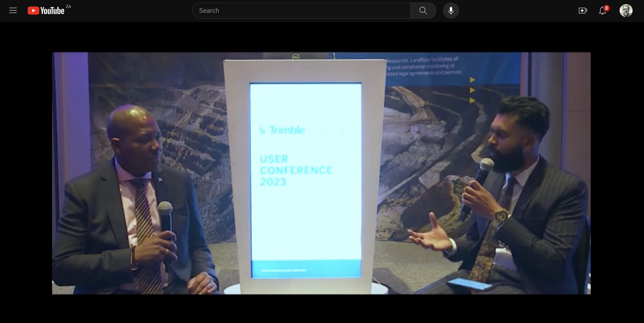The width and height of the screenshot is (644, 323).
Task: Open the Create video icon
Action: 583,11
